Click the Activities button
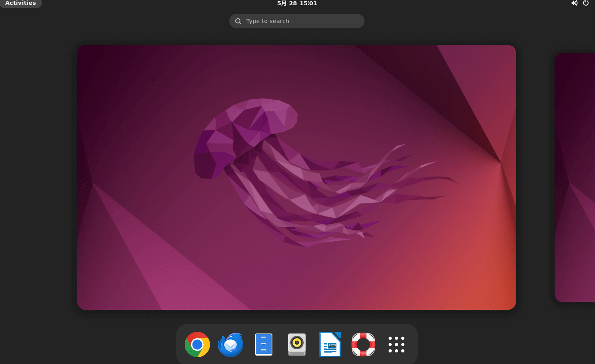The height and width of the screenshot is (364, 595). coord(21,3)
